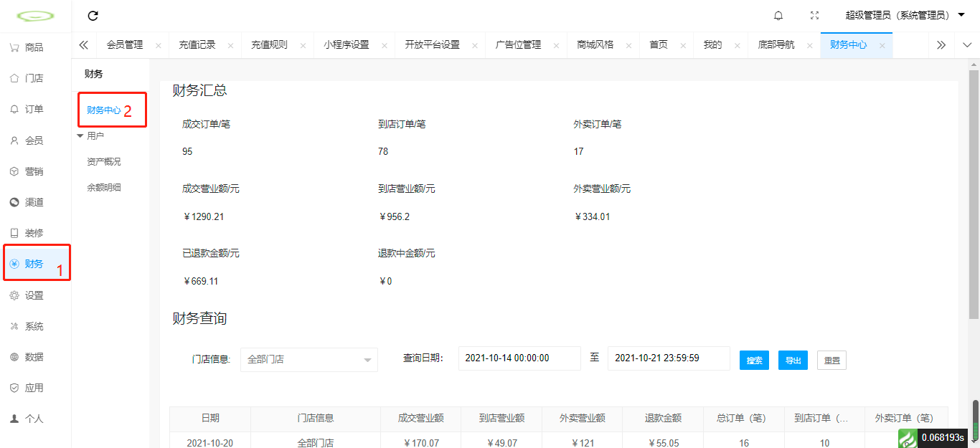Select 财务 in the sidebar
This screenshot has height=448, width=980.
click(34, 264)
